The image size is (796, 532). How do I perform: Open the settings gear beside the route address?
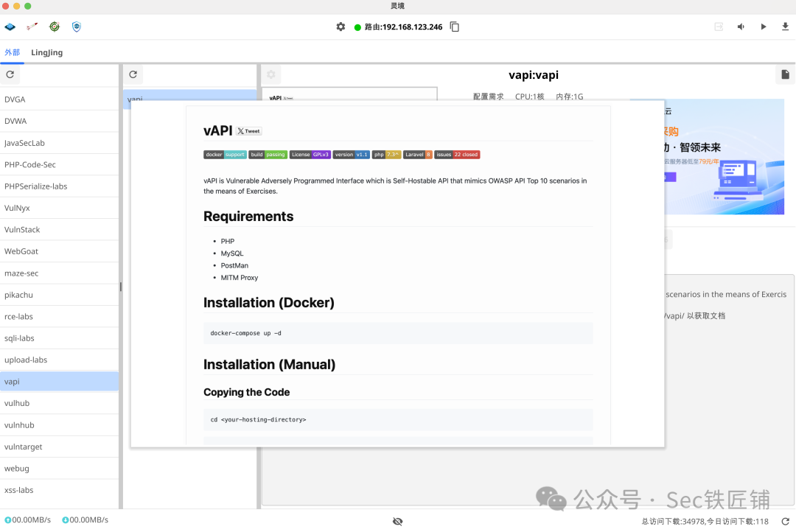pyautogui.click(x=341, y=26)
